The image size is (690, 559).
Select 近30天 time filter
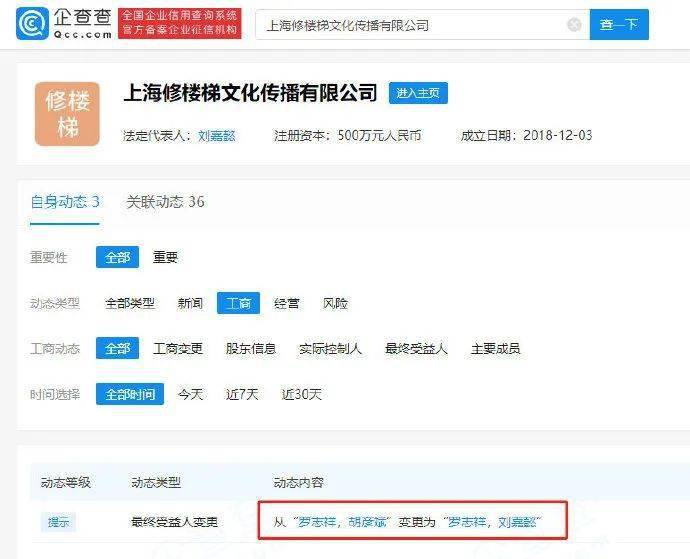click(x=301, y=394)
